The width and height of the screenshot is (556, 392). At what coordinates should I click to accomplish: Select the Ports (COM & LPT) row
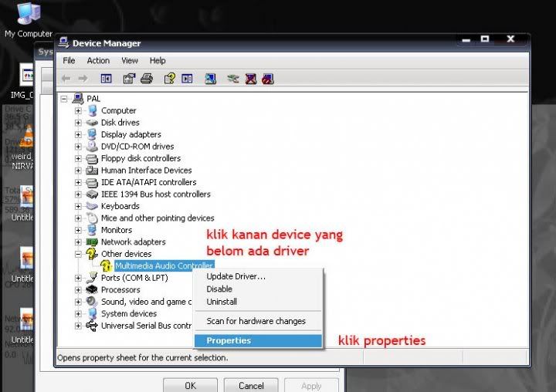point(134,278)
